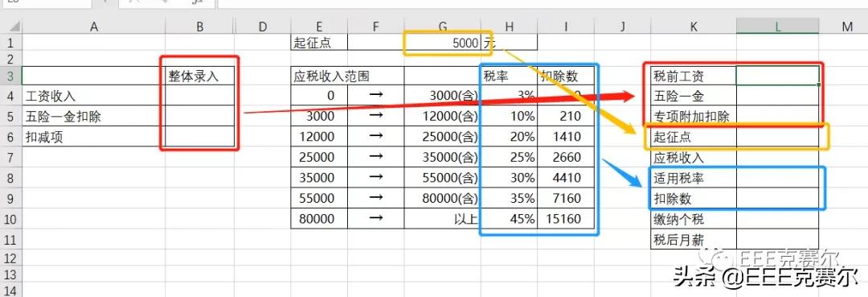Select the 应税收入 cell
The height and width of the screenshot is (297, 868).
tap(694, 158)
